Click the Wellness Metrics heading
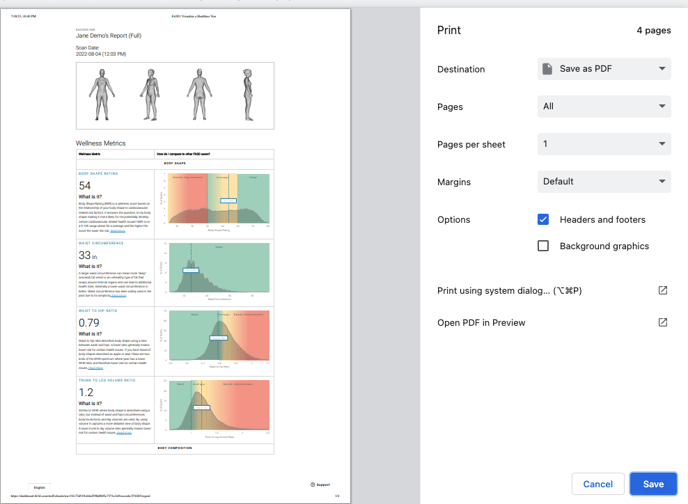This screenshot has width=688, height=504. 100,143
